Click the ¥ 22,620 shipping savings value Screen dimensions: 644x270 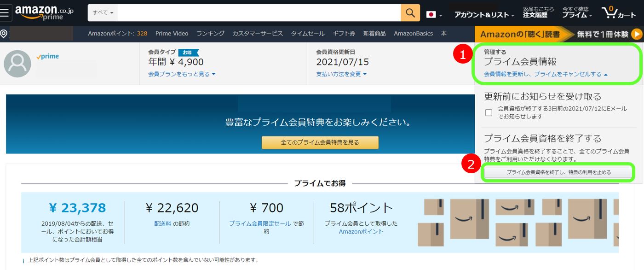172,208
